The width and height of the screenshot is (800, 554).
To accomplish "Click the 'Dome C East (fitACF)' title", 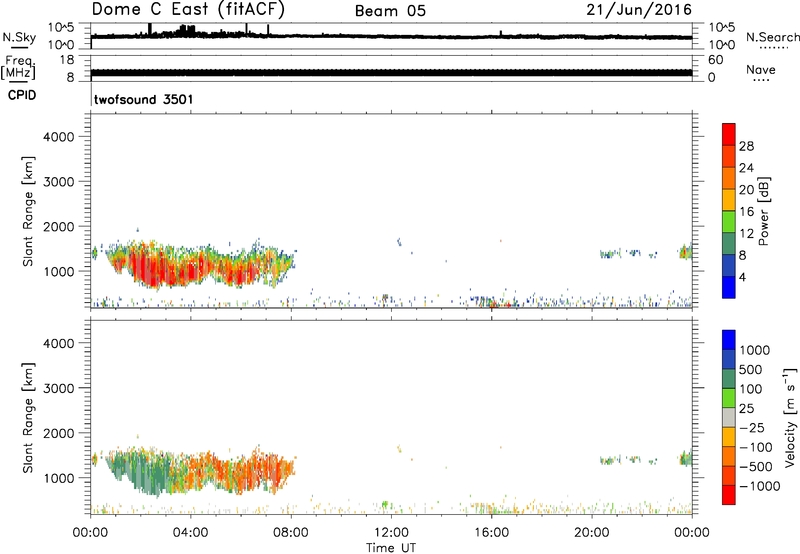I will point(188,9).
